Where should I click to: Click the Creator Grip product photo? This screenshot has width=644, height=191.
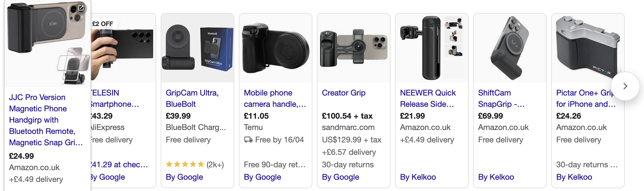(353, 48)
